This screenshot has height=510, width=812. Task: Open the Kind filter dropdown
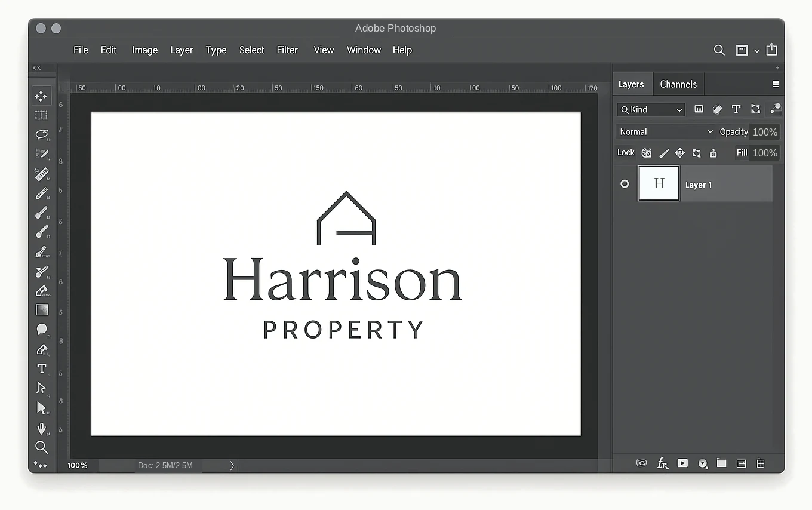click(651, 109)
